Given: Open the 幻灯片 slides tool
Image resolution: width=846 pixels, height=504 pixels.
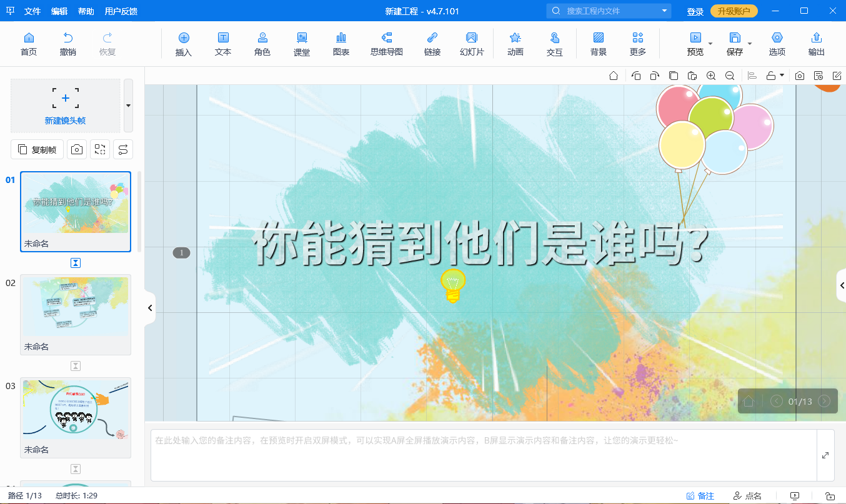Looking at the screenshot, I should [472, 44].
